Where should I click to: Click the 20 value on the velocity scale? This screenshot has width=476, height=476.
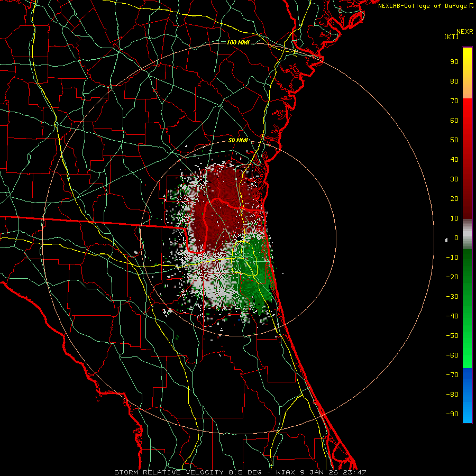[454, 199]
